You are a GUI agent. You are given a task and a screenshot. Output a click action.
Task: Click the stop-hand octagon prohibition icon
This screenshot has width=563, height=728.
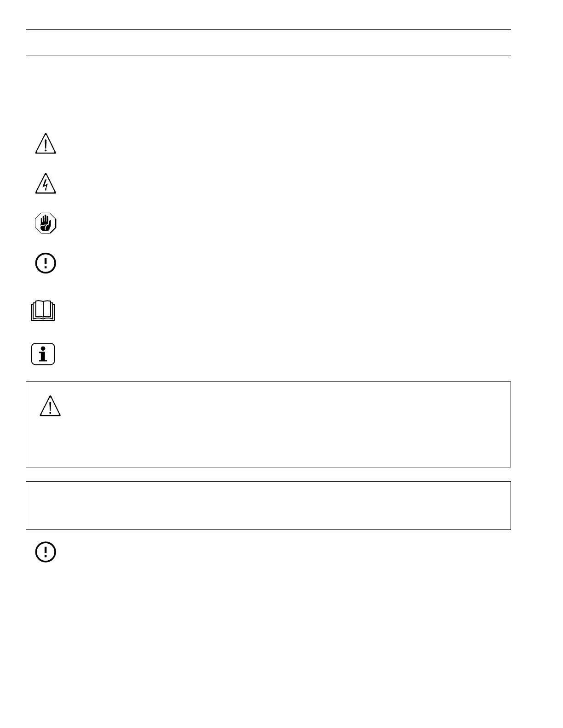tap(46, 224)
